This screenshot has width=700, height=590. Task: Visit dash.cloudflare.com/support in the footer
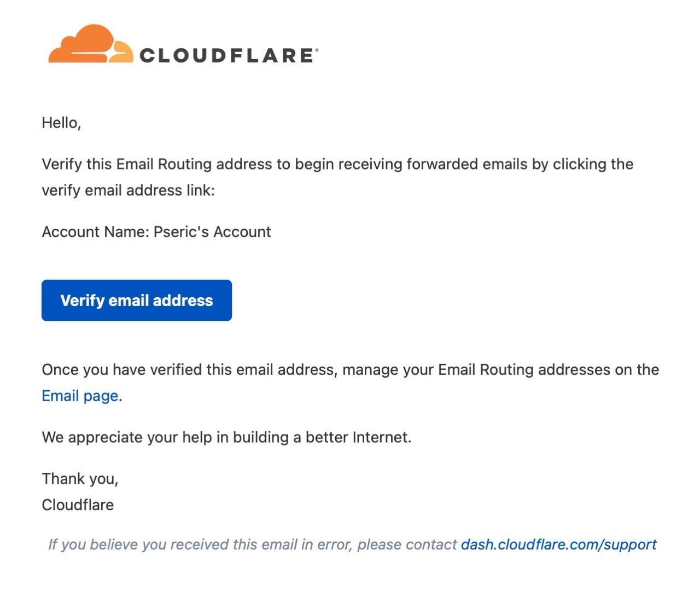558,544
